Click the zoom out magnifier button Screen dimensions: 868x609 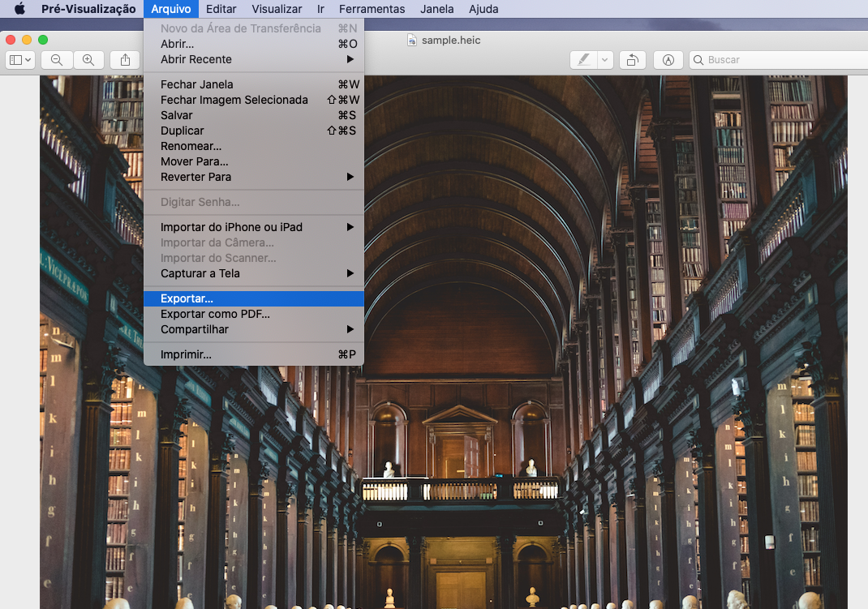point(57,60)
